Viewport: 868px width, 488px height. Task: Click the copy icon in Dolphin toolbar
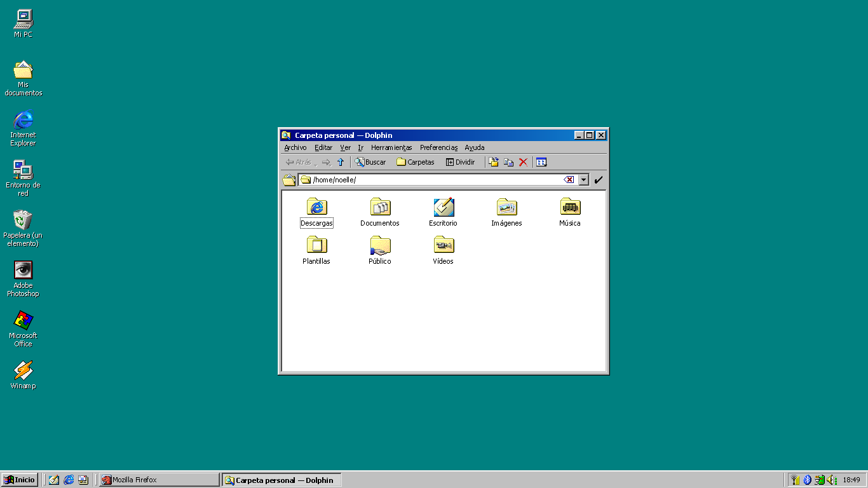click(x=508, y=162)
